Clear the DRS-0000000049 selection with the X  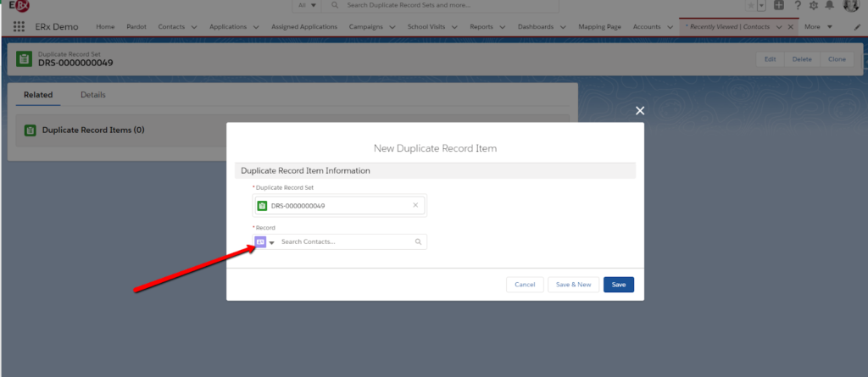click(x=415, y=205)
